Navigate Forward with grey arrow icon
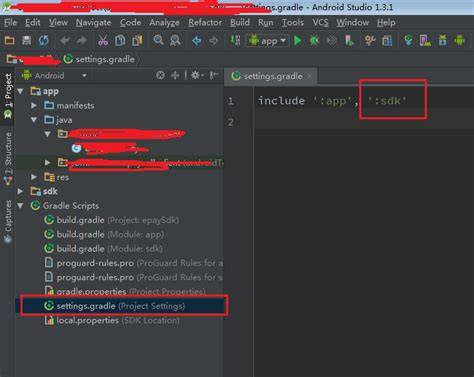Viewport: 474px width, 377px height. 214,41
